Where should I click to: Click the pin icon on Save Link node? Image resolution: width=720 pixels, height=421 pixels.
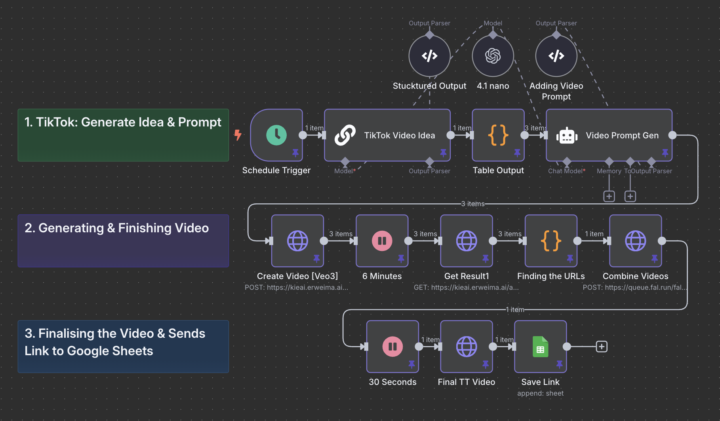pos(559,365)
